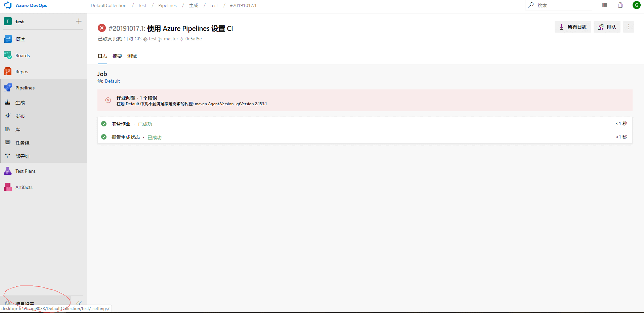The height and width of the screenshot is (313, 644).
Task: Open the more actions vertical ellipsis
Action: (x=628, y=27)
